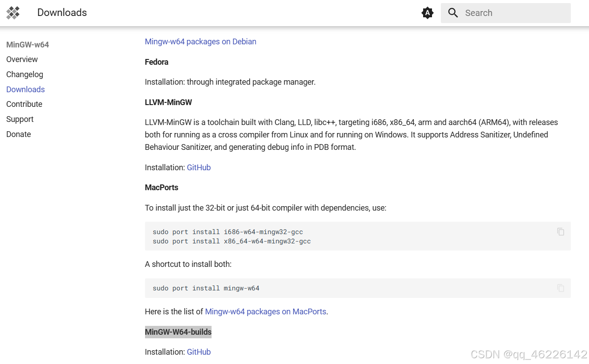Open Mingw-w64 packages on Debian link
589x364 pixels.
(200, 42)
